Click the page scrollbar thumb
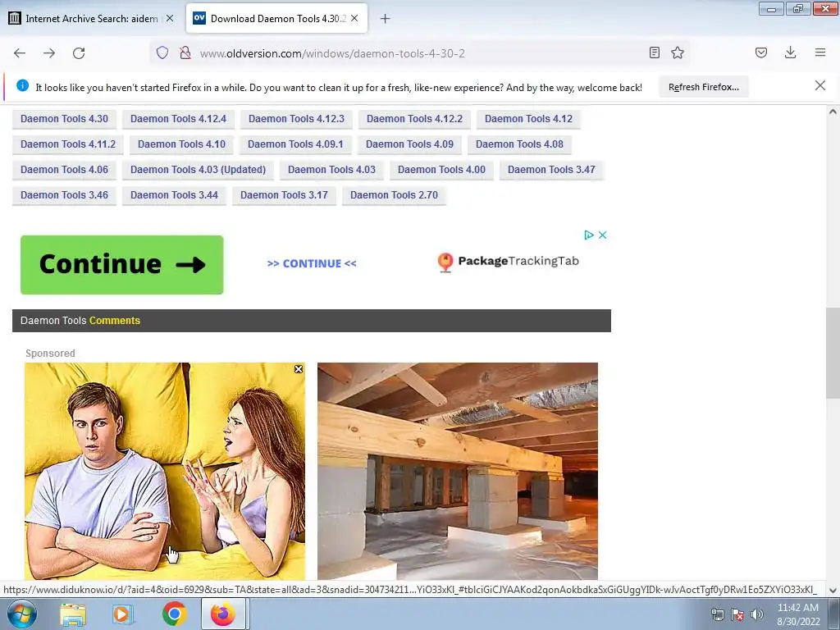The width and height of the screenshot is (840, 630). [833, 353]
